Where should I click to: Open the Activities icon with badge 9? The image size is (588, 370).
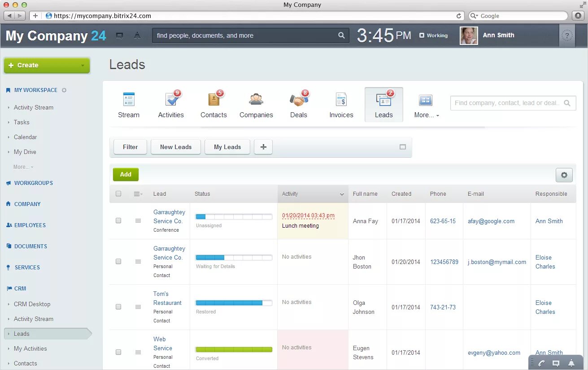[x=172, y=99]
